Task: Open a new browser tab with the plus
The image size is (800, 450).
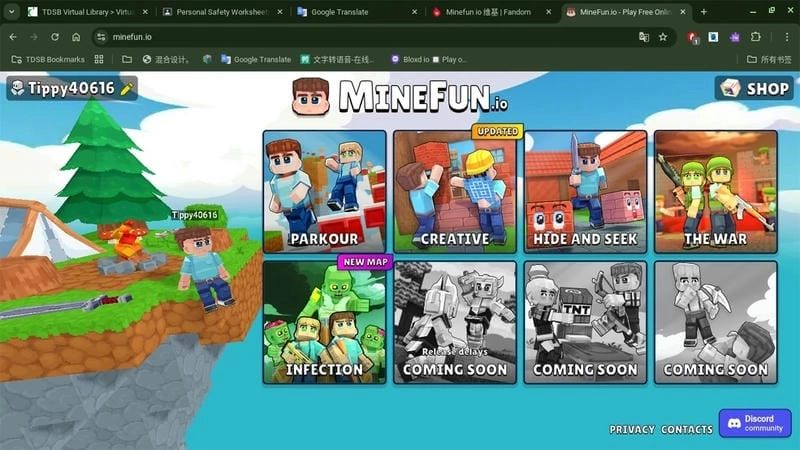Action: (704, 12)
